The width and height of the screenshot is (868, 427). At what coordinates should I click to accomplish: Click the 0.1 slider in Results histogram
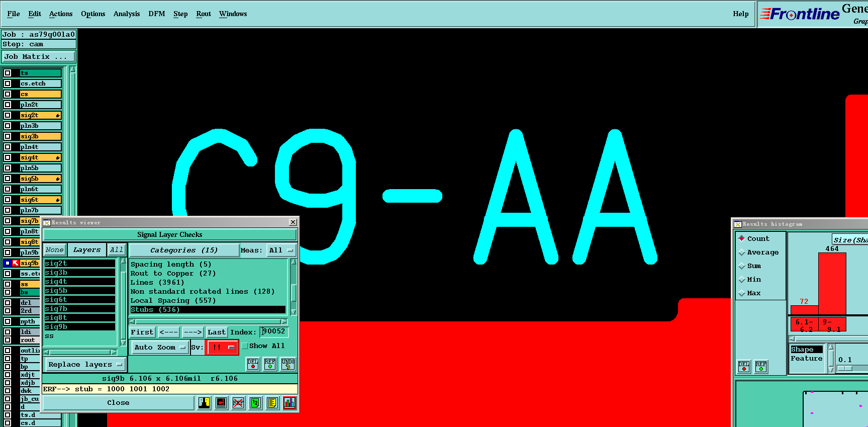click(846, 368)
